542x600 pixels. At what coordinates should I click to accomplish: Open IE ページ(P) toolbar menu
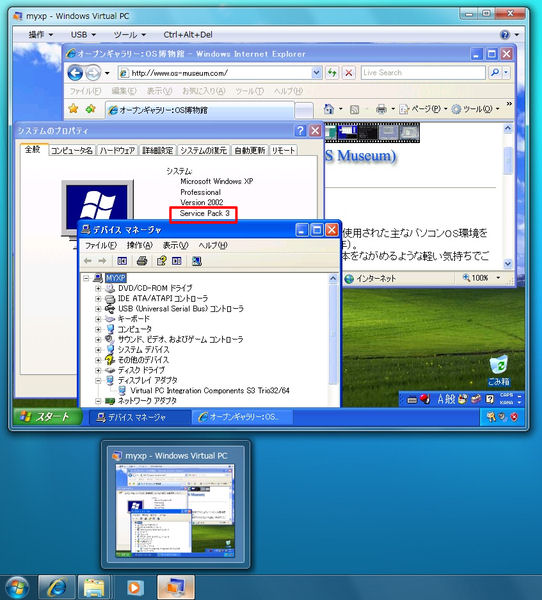[423, 109]
